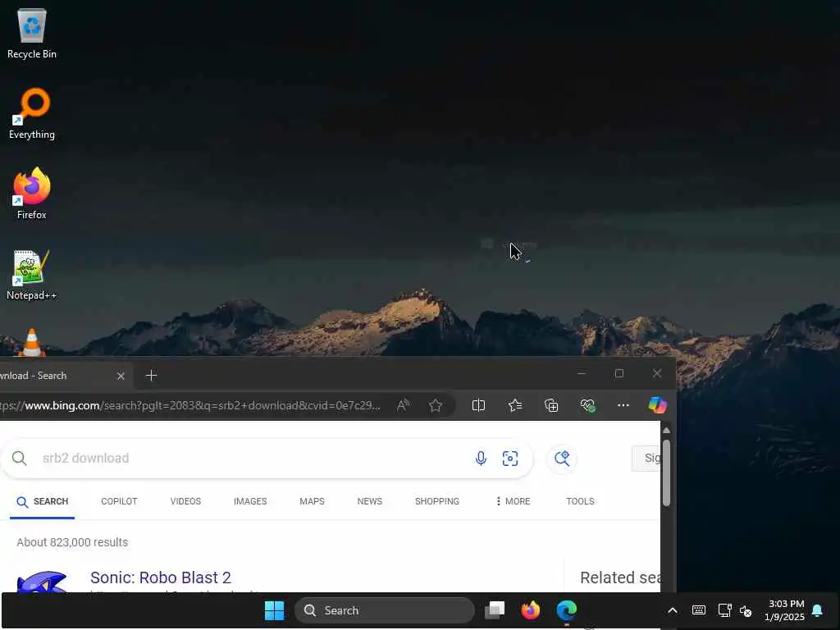This screenshot has height=630, width=840.
Task: Click the scrollbar up arrow
Action: 666,430
